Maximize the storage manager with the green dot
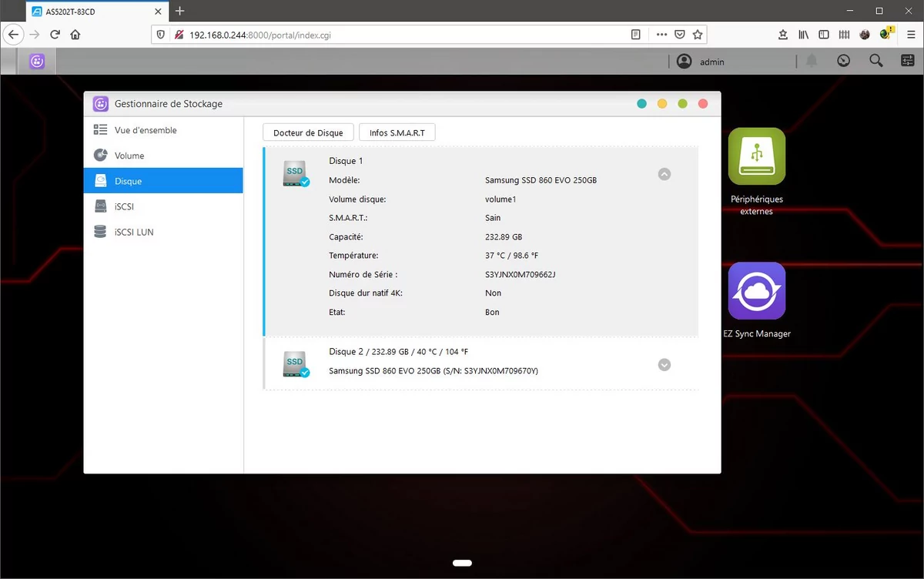This screenshot has width=924, height=579. pos(682,104)
